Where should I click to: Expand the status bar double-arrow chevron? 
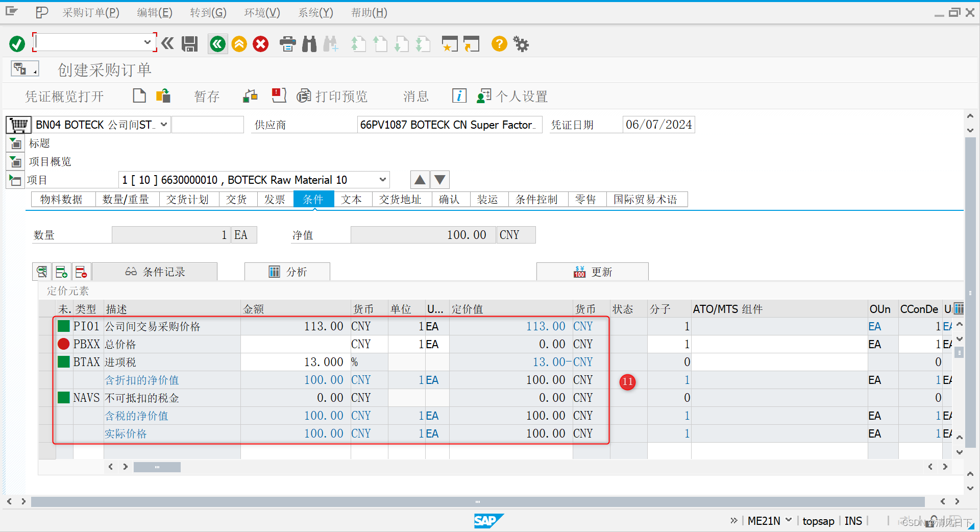(734, 520)
